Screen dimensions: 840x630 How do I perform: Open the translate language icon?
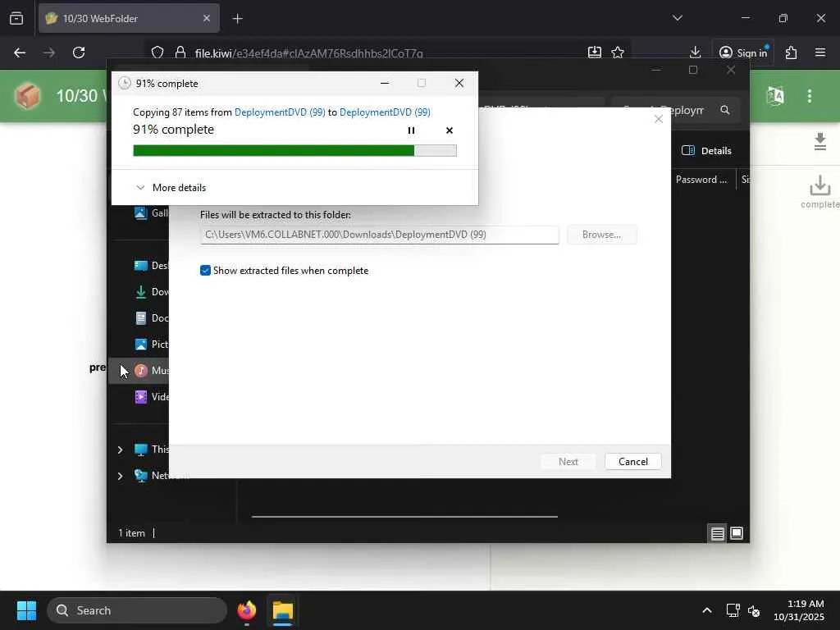pyautogui.click(x=775, y=96)
